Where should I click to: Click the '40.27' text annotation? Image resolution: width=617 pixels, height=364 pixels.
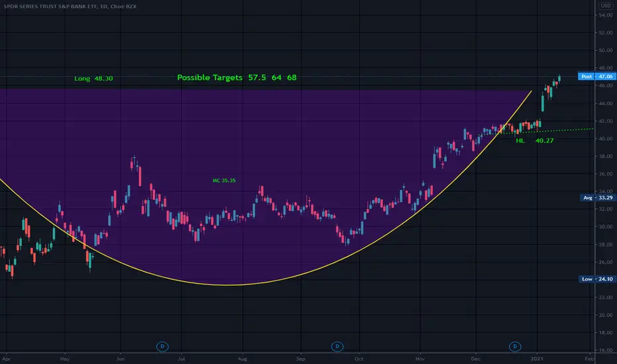(544, 140)
